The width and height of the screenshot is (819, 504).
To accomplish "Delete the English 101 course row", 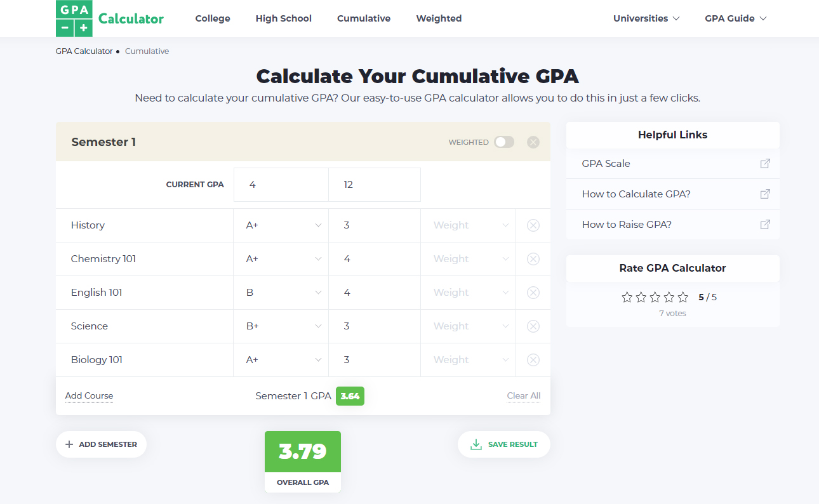I will (x=533, y=293).
